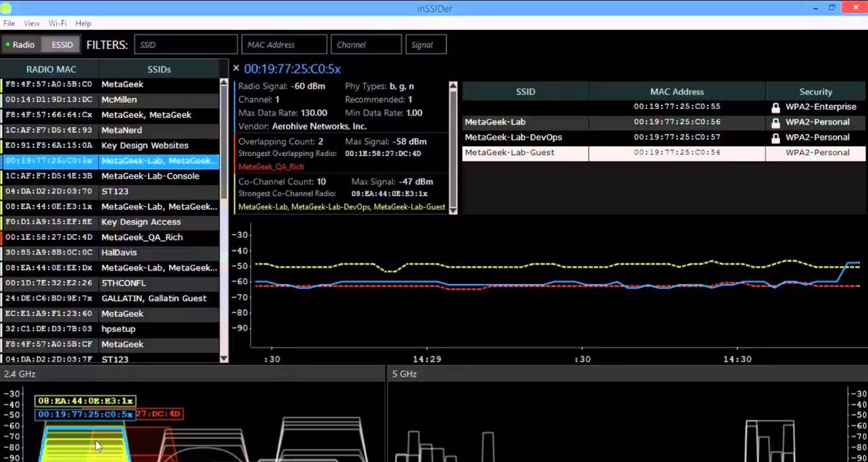Screen dimensions: 868x462
Task: Select 08:EA:44:0E:E3:1x label in 2.4 GHz graph
Action: tap(85, 401)
